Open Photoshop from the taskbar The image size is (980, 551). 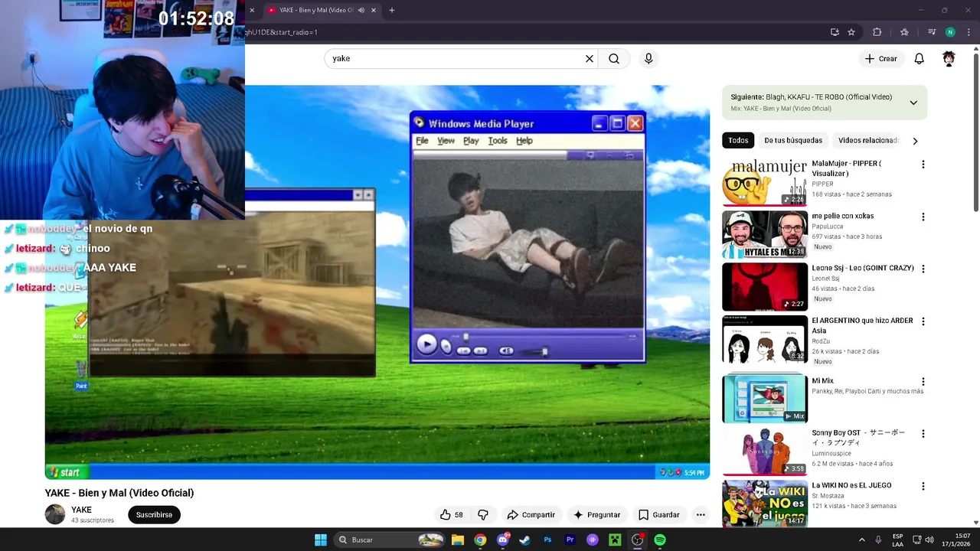(x=547, y=540)
